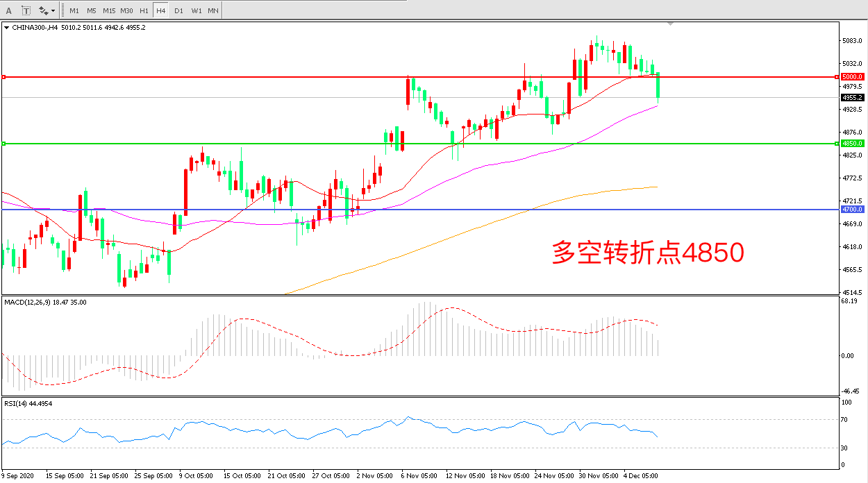Switch chart to M15 timeframe

click(x=109, y=10)
